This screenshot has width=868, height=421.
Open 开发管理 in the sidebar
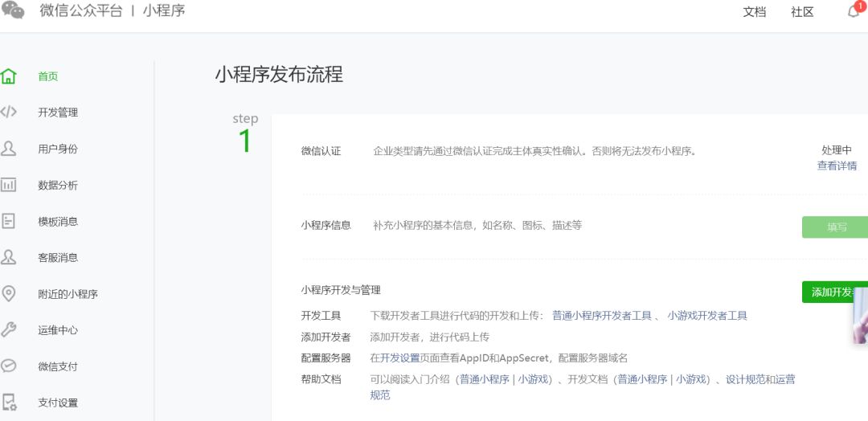[58, 112]
